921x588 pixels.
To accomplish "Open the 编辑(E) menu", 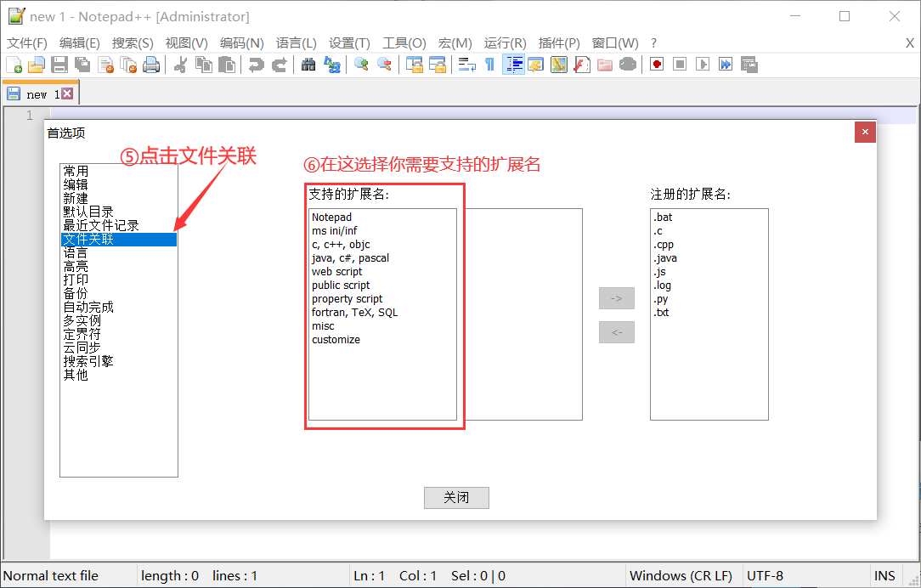I will click(80, 42).
